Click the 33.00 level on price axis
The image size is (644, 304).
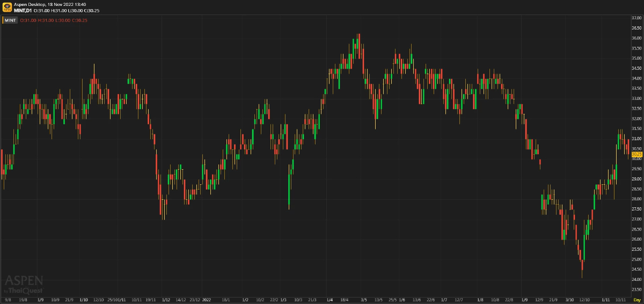[x=637, y=99]
